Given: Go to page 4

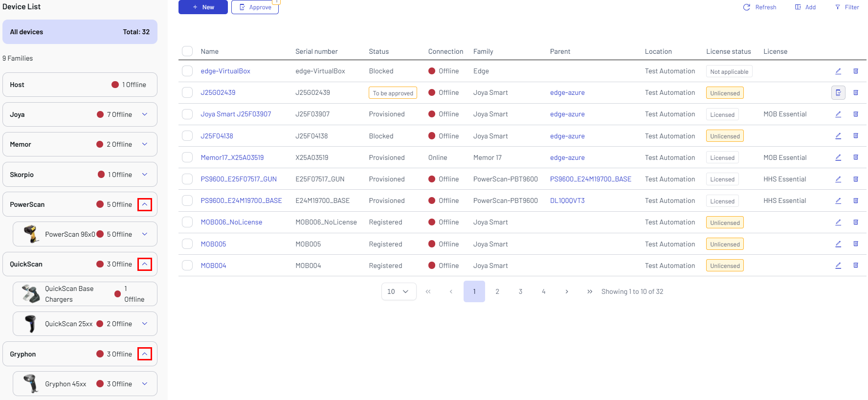Looking at the screenshot, I should pos(543,291).
